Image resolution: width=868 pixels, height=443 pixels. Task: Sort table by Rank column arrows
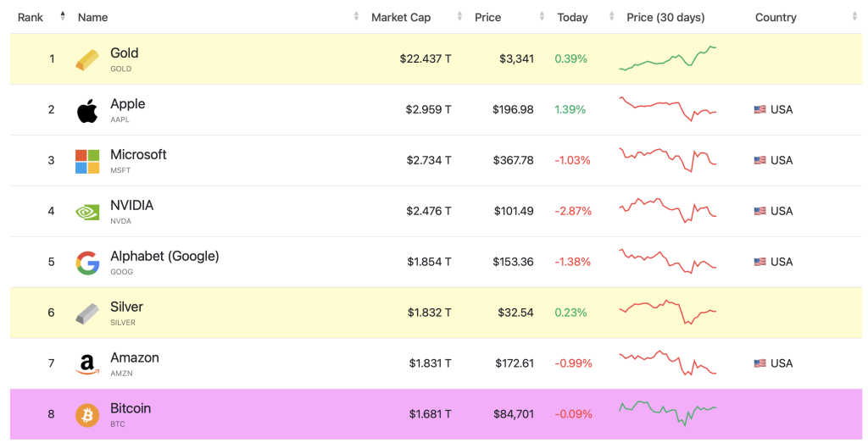pos(63,16)
